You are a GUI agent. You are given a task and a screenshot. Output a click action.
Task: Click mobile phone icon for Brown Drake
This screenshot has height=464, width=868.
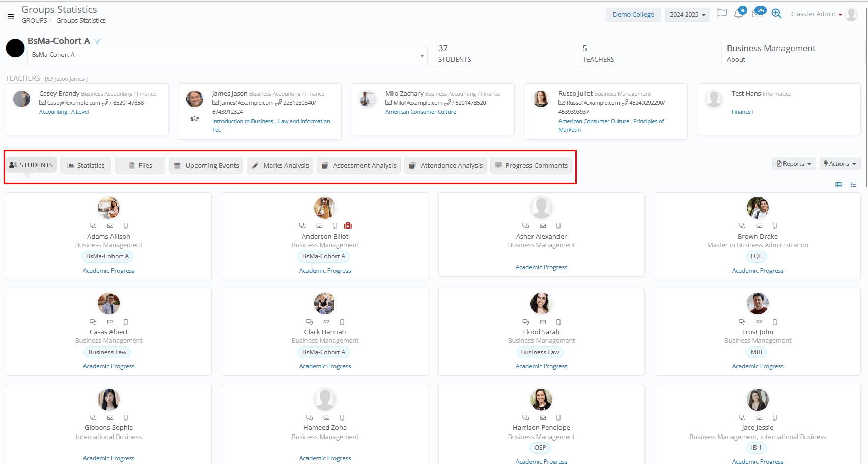pyautogui.click(x=775, y=226)
